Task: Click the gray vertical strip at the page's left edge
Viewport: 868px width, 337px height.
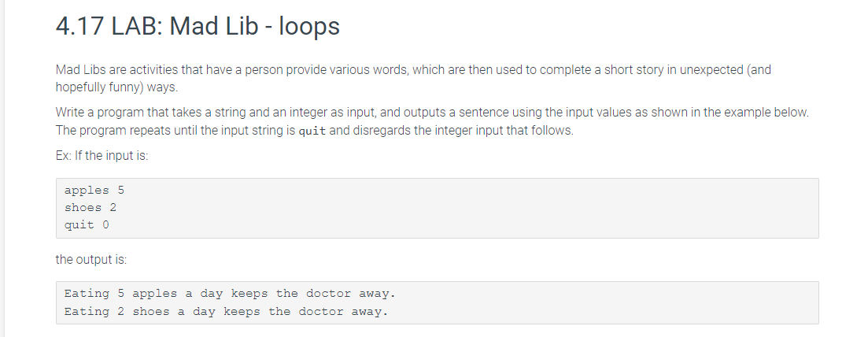Action: click(2, 168)
